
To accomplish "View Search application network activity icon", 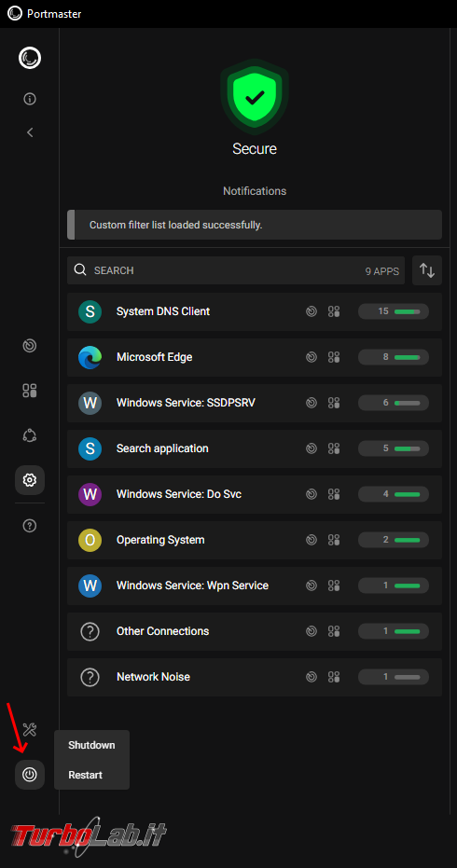I will [312, 448].
